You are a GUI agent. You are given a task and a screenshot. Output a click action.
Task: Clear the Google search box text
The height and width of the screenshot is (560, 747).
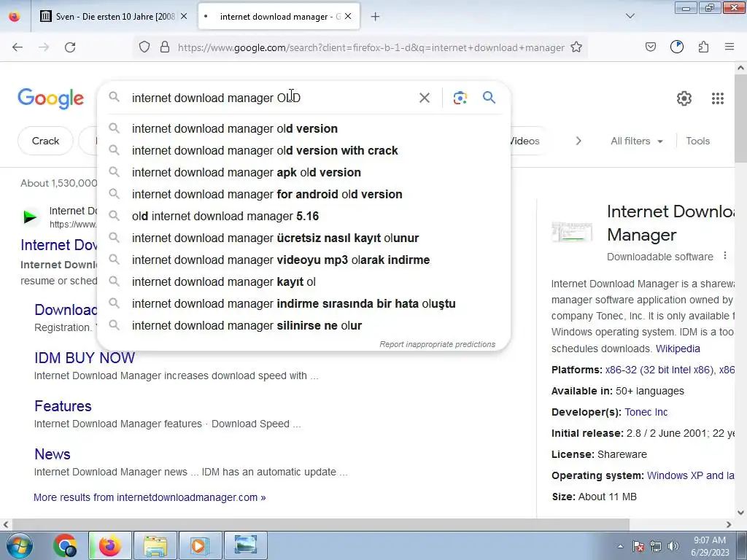pyautogui.click(x=425, y=98)
